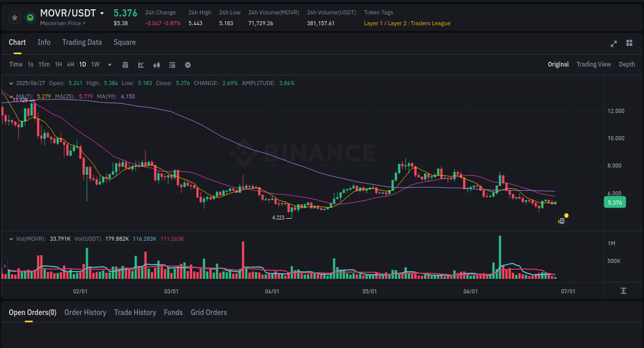The width and height of the screenshot is (644, 348).
Task: Switch to the Trading Data tab
Action: [82, 42]
